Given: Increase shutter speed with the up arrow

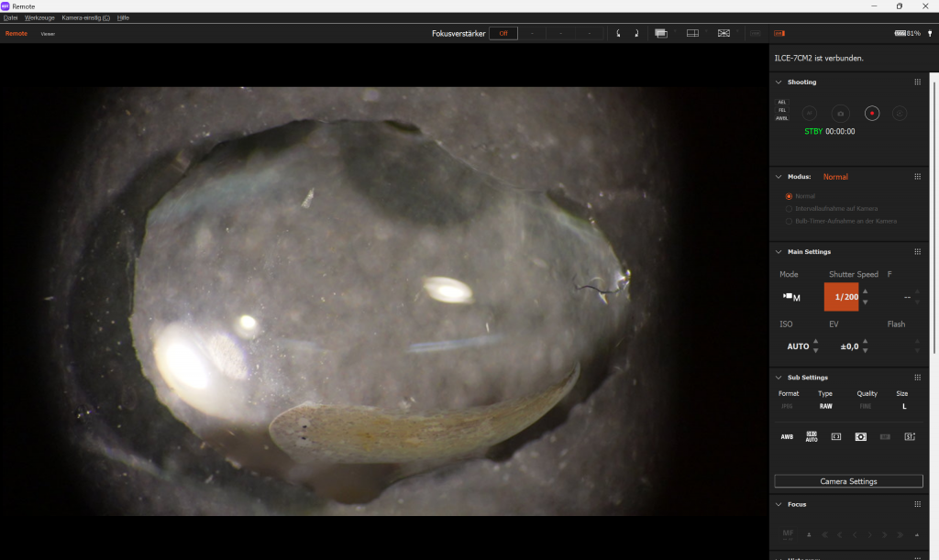Looking at the screenshot, I should point(865,291).
